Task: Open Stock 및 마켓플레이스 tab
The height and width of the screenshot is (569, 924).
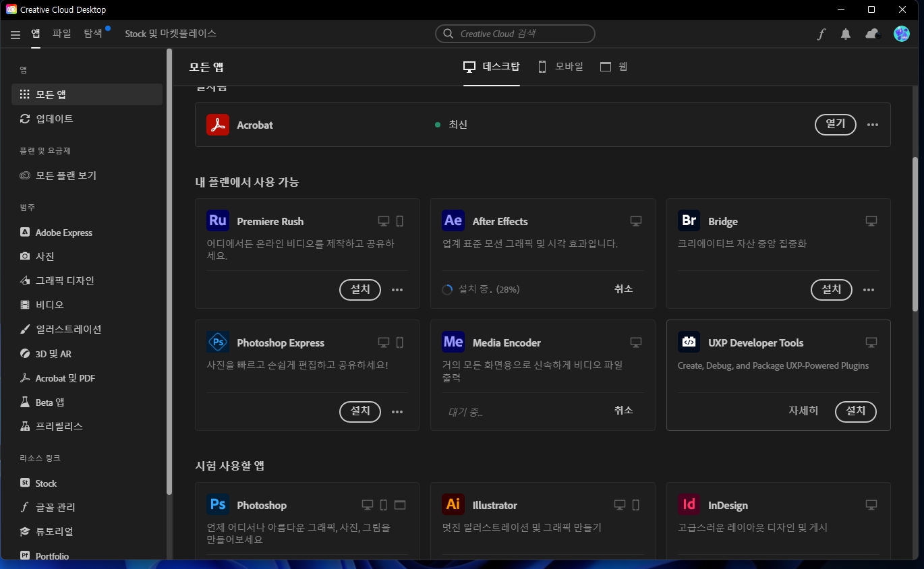Action: click(171, 33)
